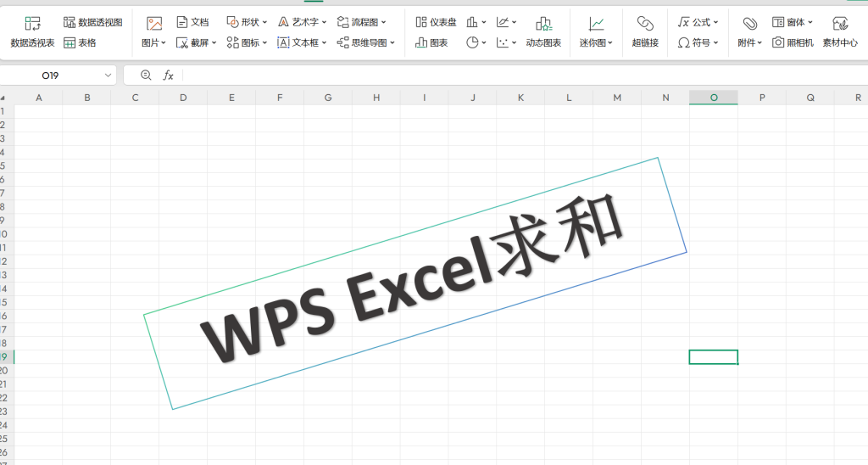
Task: Attach a file with 附件
Action: [x=749, y=32]
